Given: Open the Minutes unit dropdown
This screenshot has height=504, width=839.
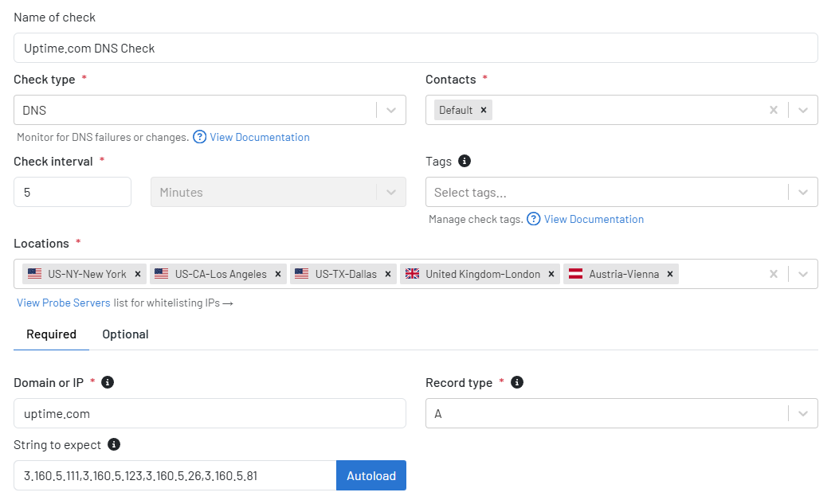Looking at the screenshot, I should (278, 192).
